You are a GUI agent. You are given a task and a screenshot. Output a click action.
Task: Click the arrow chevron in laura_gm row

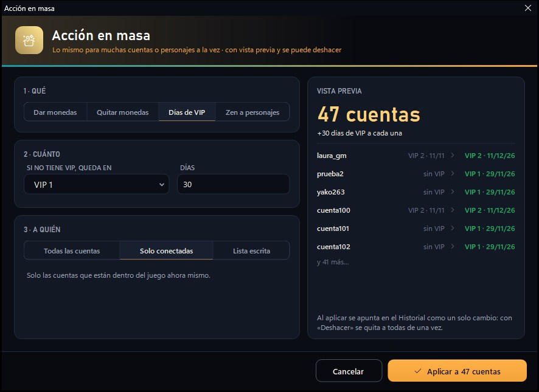coord(453,156)
